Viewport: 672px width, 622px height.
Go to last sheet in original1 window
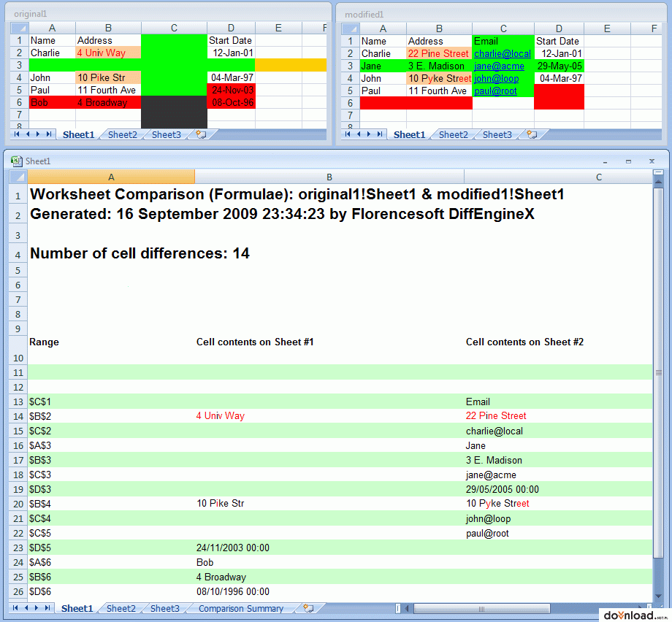tap(48, 134)
